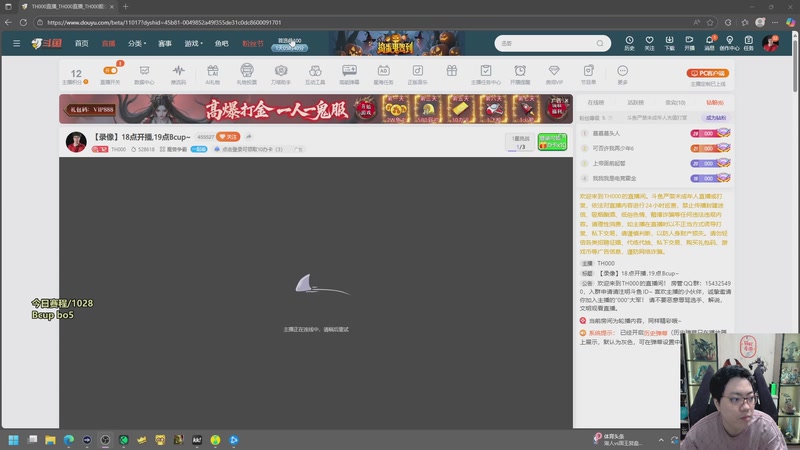
Task: Open the 赛事 events nav item
Action: [x=165, y=43]
